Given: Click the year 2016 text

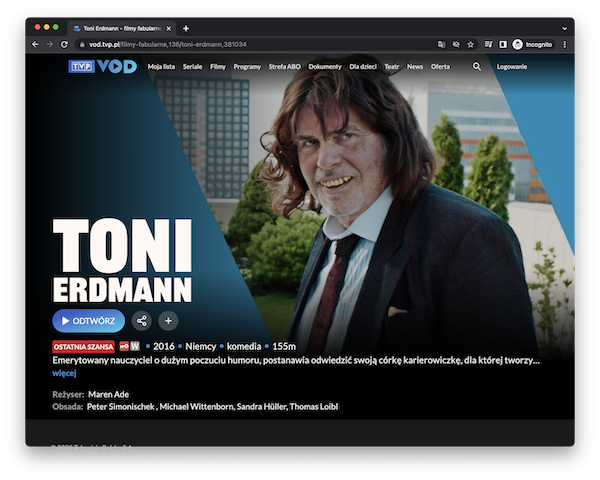Looking at the screenshot, I should pyautogui.click(x=164, y=346).
